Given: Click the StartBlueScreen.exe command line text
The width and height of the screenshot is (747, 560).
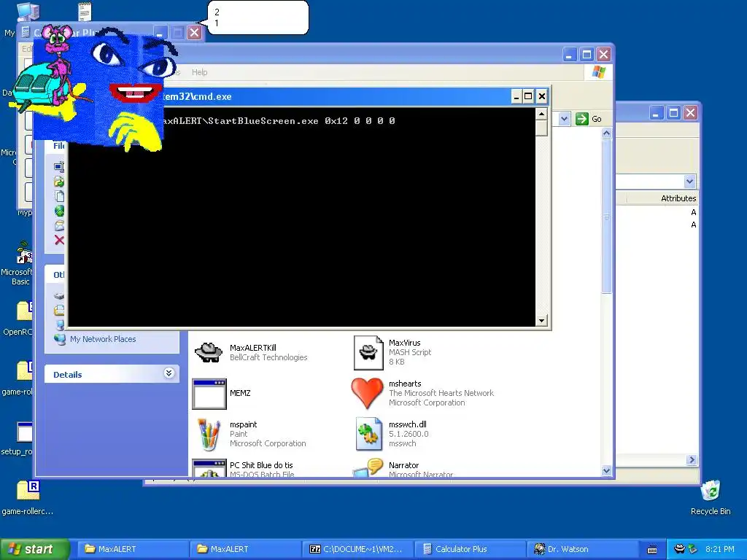Looking at the screenshot, I should click(278, 121).
